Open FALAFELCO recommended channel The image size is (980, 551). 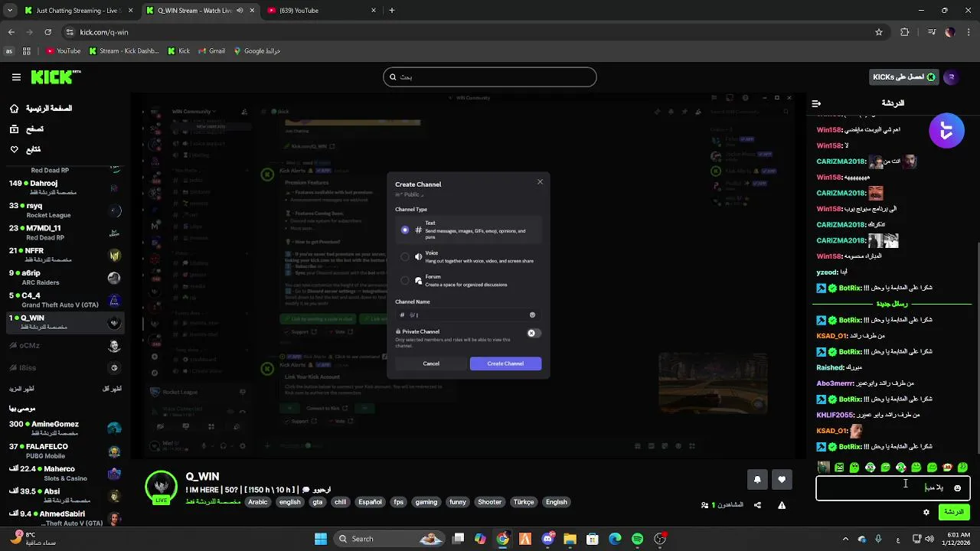pyautogui.click(x=64, y=450)
